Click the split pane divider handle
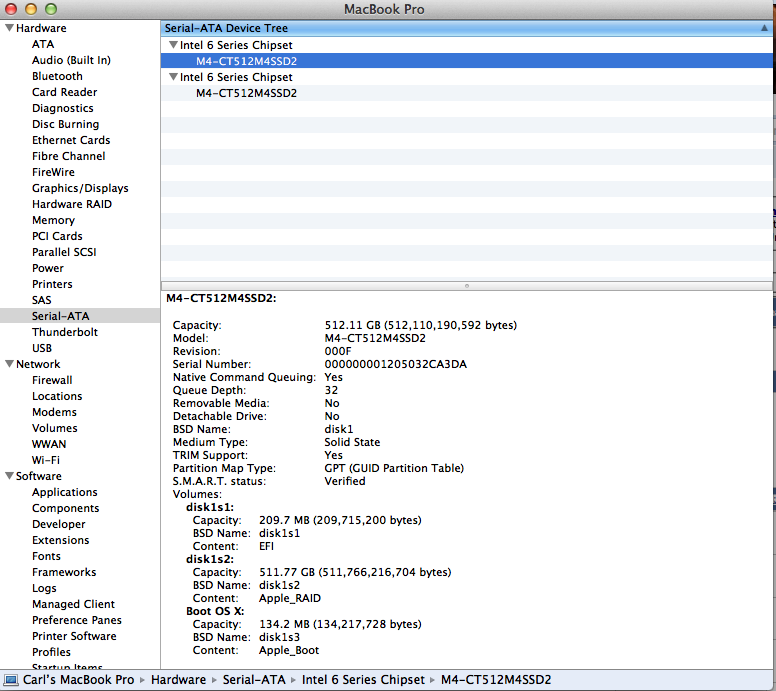776x691 pixels. [467, 286]
